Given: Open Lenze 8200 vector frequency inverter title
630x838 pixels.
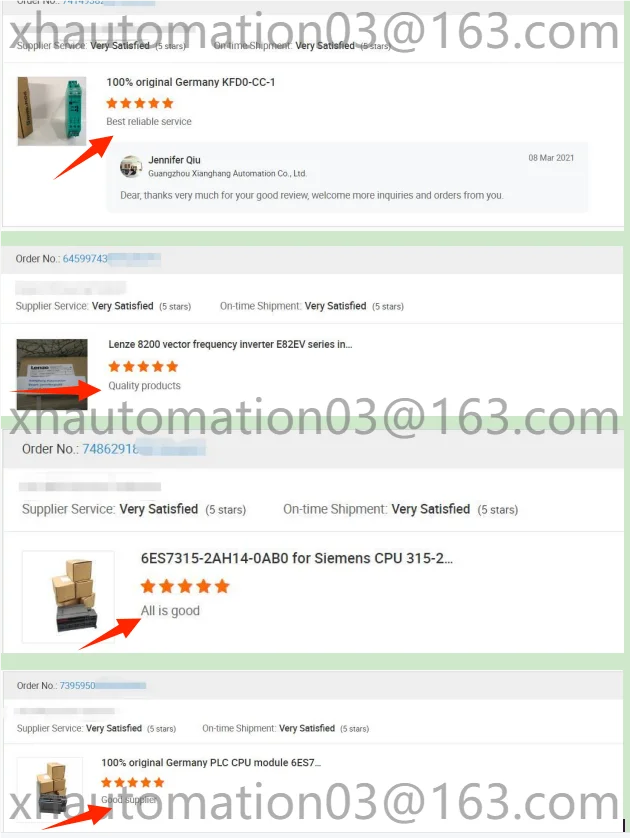Looking at the screenshot, I should tap(230, 344).
